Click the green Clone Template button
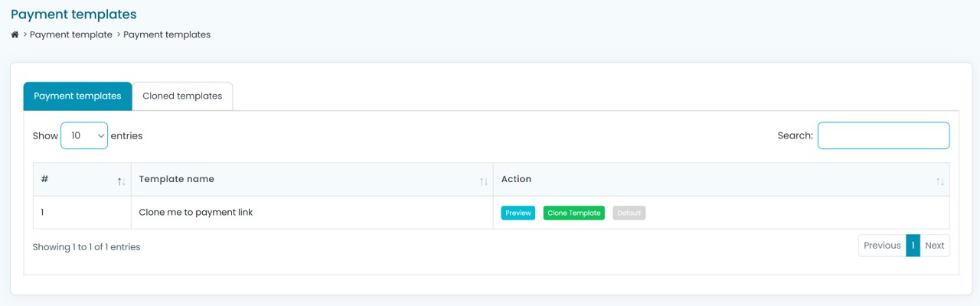980x306 pixels. (x=573, y=213)
